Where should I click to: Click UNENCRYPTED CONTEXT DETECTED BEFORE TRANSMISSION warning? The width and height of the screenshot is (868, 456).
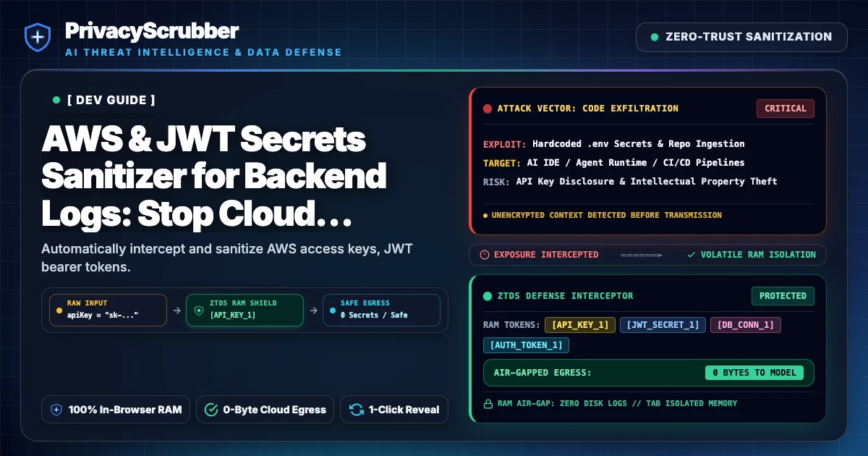click(x=606, y=215)
